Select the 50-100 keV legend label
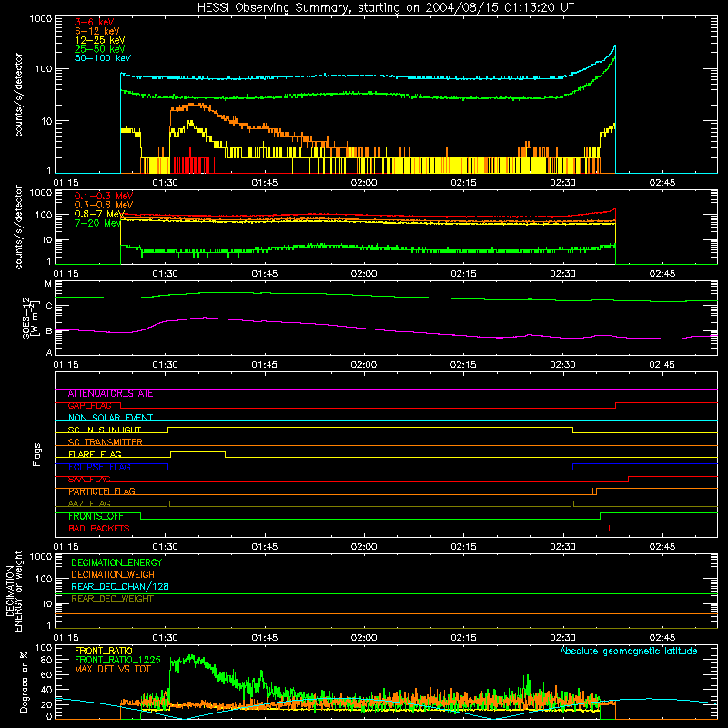 tap(103, 58)
